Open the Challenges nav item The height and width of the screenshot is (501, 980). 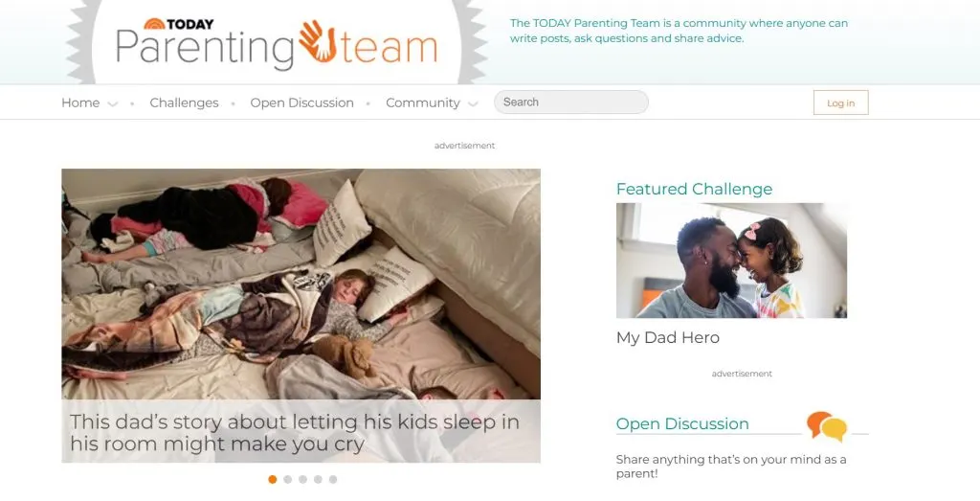184,102
